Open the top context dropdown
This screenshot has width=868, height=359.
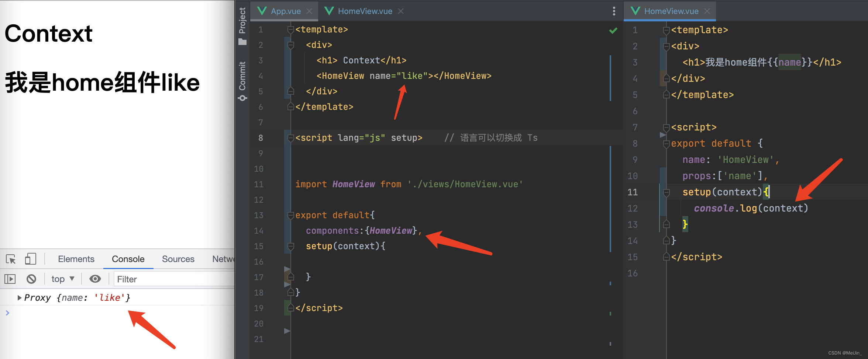tap(63, 279)
